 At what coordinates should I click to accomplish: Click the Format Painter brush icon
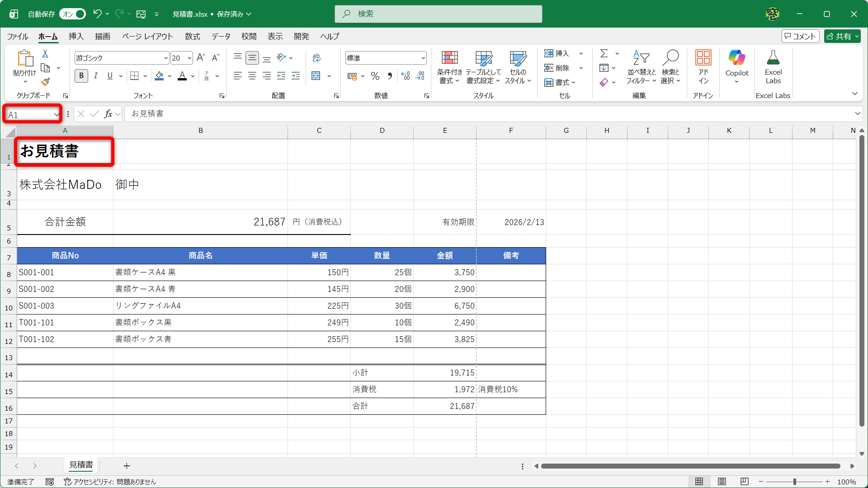point(45,82)
